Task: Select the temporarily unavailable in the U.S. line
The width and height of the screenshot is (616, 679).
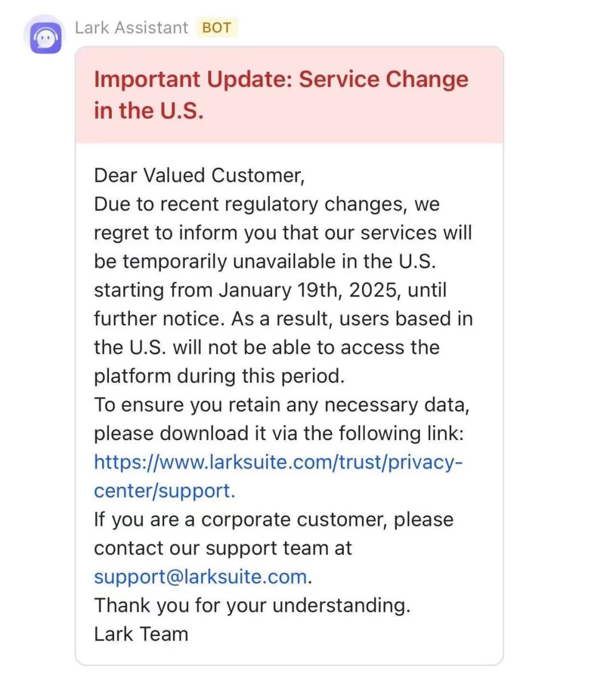Action: pyautogui.click(x=265, y=261)
